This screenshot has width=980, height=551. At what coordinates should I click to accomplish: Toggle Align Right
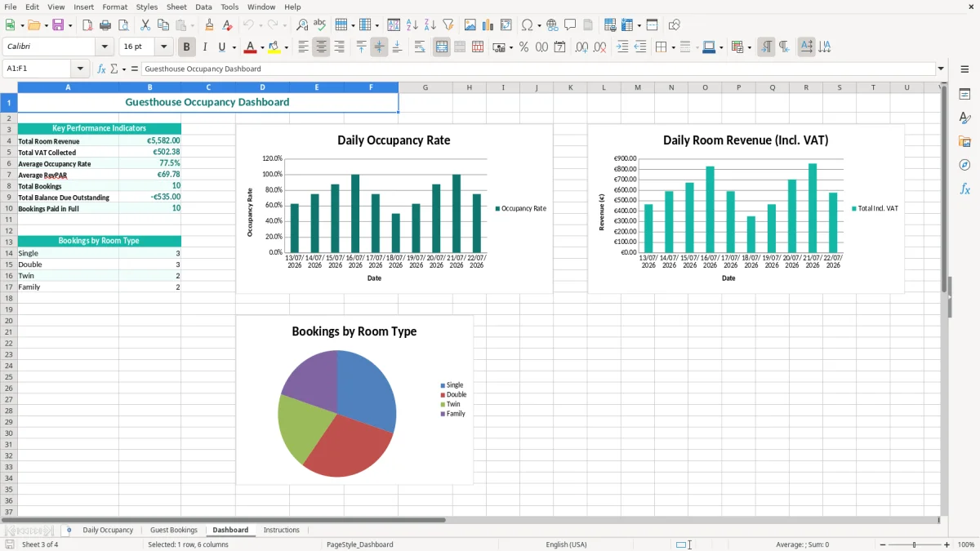point(339,47)
